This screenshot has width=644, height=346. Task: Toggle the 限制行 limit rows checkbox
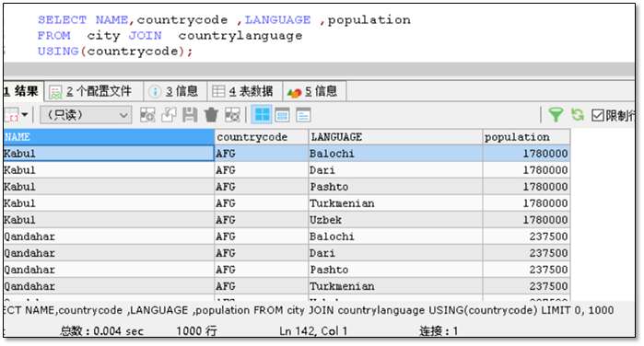(x=598, y=115)
